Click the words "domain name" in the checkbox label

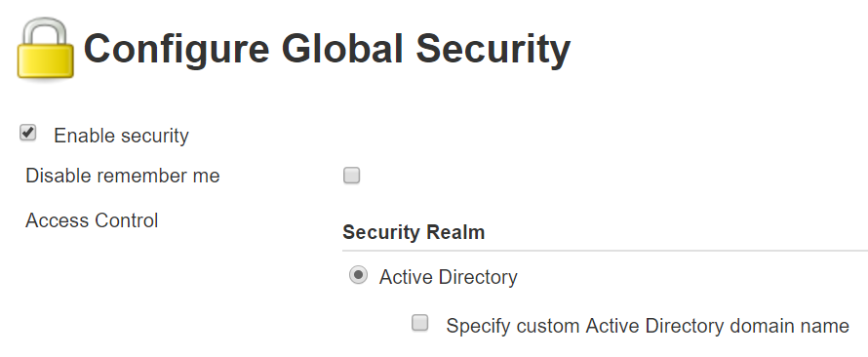coord(789,326)
